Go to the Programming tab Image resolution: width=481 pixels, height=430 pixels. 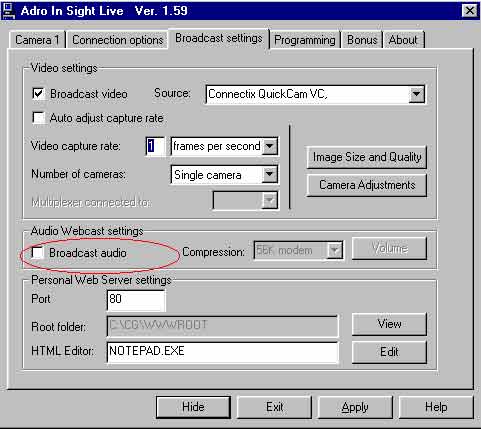coord(305,40)
